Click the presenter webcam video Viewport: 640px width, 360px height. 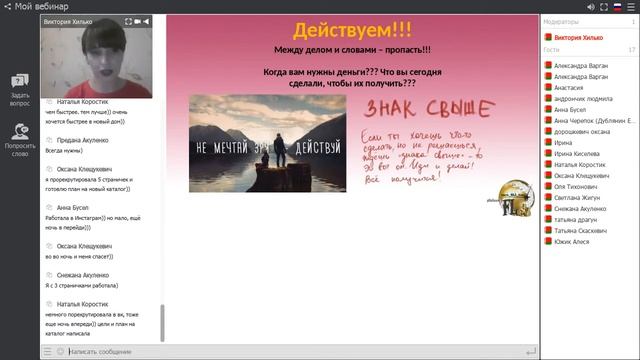[96, 57]
